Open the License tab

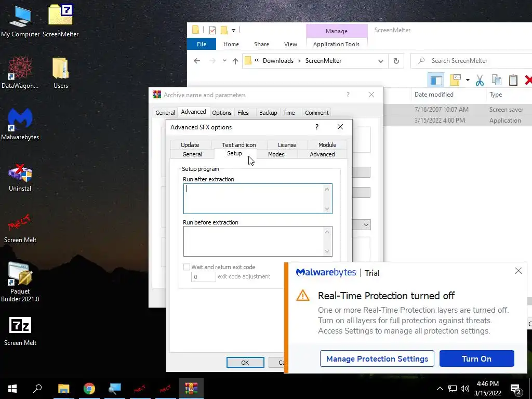pyautogui.click(x=287, y=145)
